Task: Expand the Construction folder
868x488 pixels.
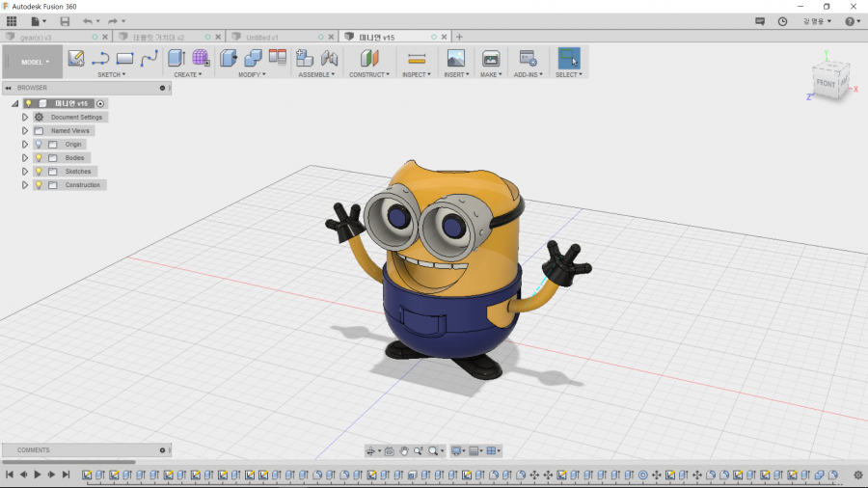Action: pos(25,185)
